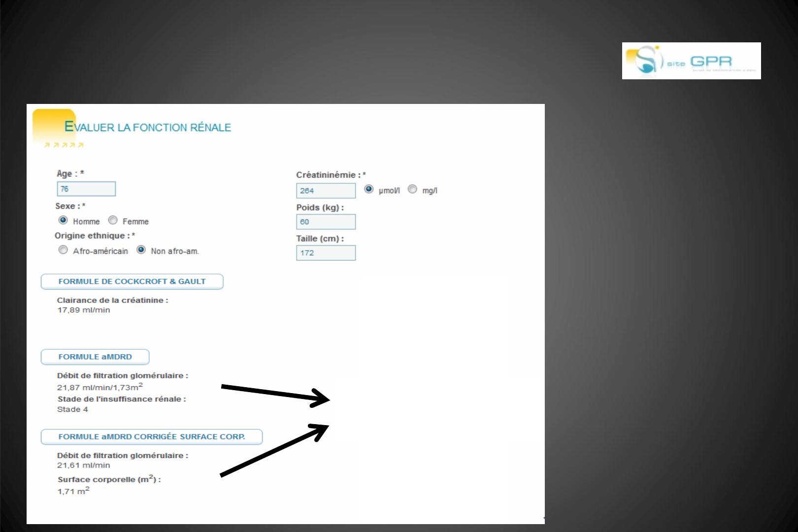The image size is (798, 532).
Task: Click the Evaluer la fonction rénale heading
Action: 148,127
